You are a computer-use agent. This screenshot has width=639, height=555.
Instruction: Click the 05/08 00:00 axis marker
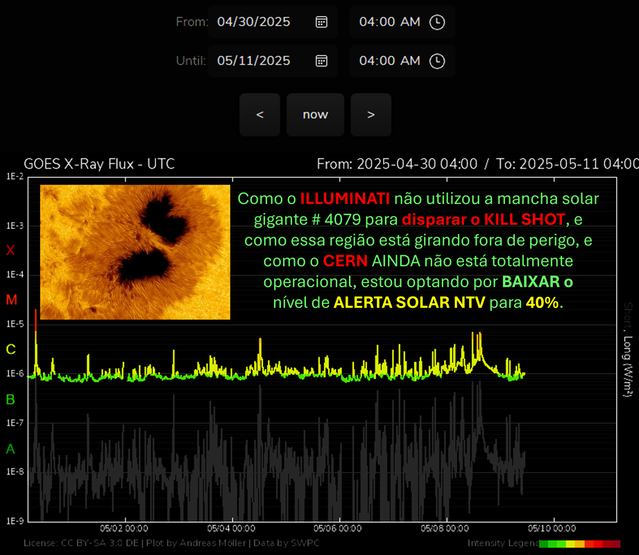445,529
